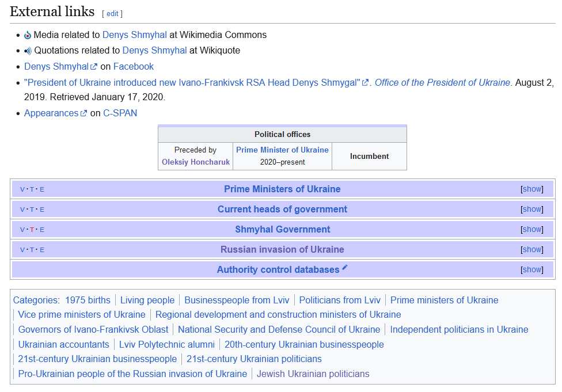Open Oleksiy Honcharuk predecessor link
The width and height of the screenshot is (562, 392).
196,162
